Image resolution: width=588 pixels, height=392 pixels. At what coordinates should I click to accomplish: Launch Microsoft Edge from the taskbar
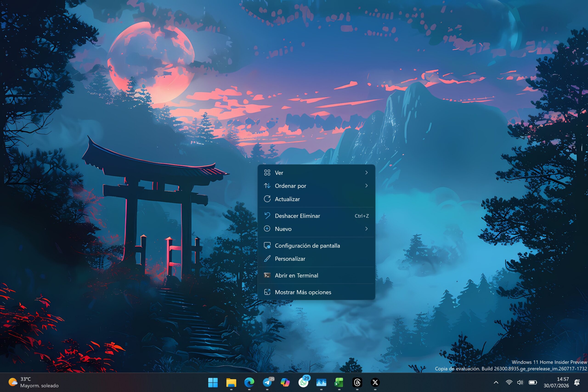[249, 382]
